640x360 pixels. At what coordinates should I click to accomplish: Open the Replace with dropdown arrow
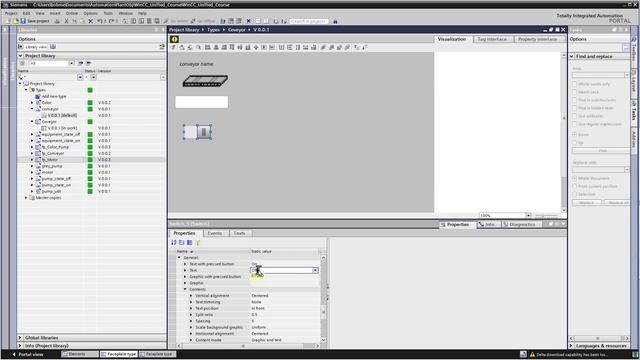pyautogui.click(x=627, y=169)
